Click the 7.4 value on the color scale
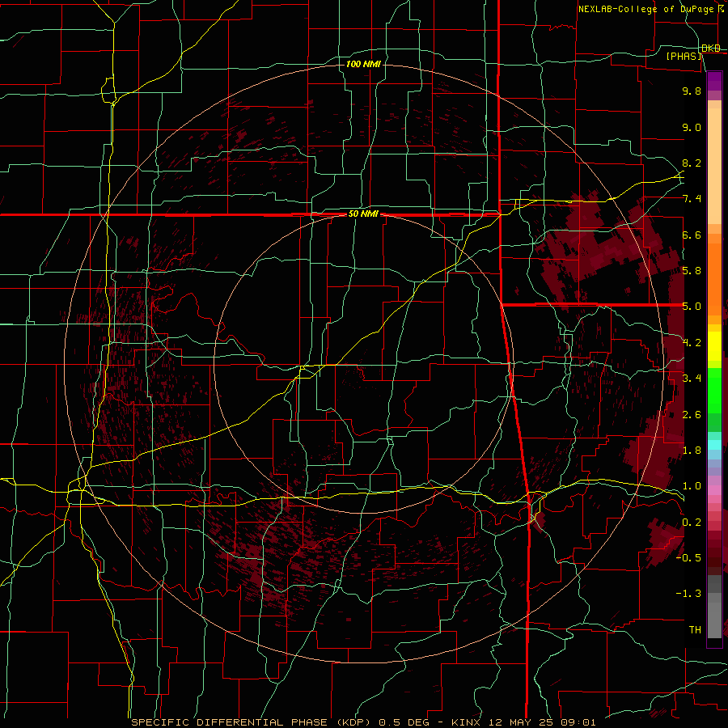The height and width of the screenshot is (728, 728). 692,199
